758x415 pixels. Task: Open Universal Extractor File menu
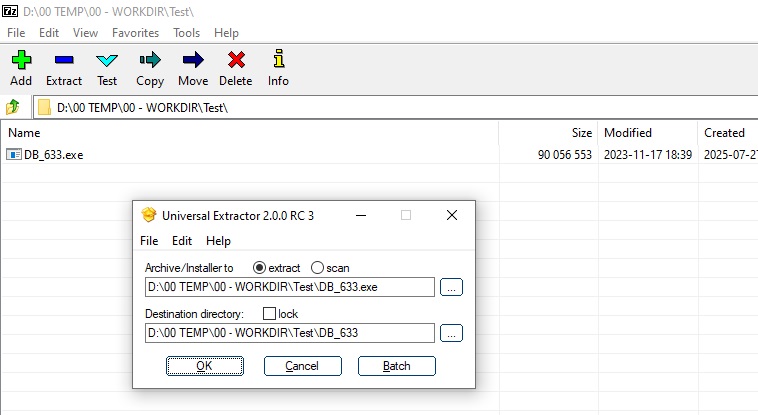(x=149, y=240)
